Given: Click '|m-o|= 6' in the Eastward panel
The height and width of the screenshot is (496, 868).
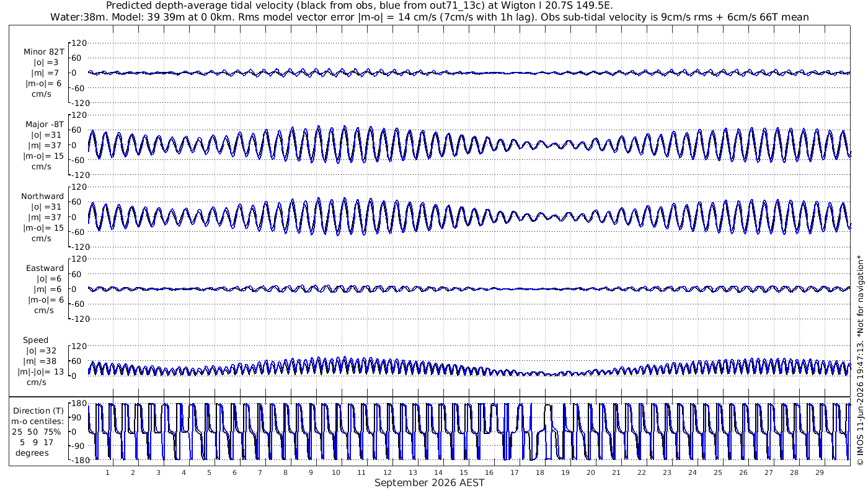Looking at the screenshot, I should tap(45, 300).
